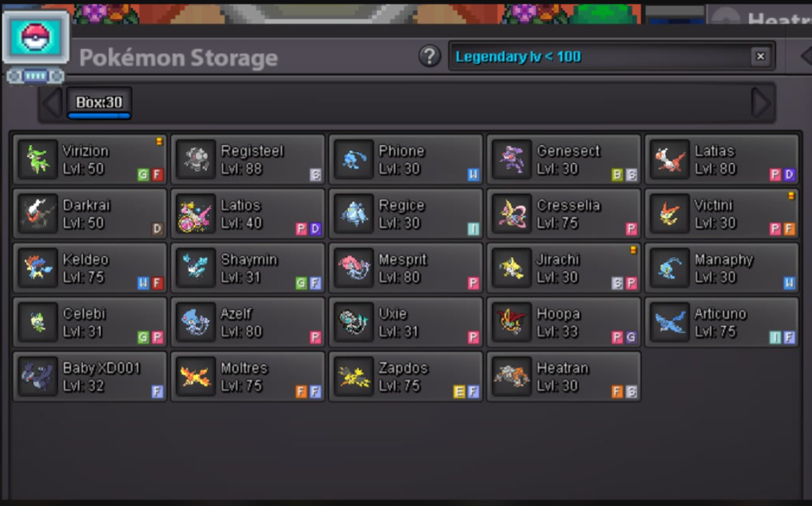This screenshot has width=812, height=506.
Task: Clear the Legendary search filter
Action: point(760,56)
